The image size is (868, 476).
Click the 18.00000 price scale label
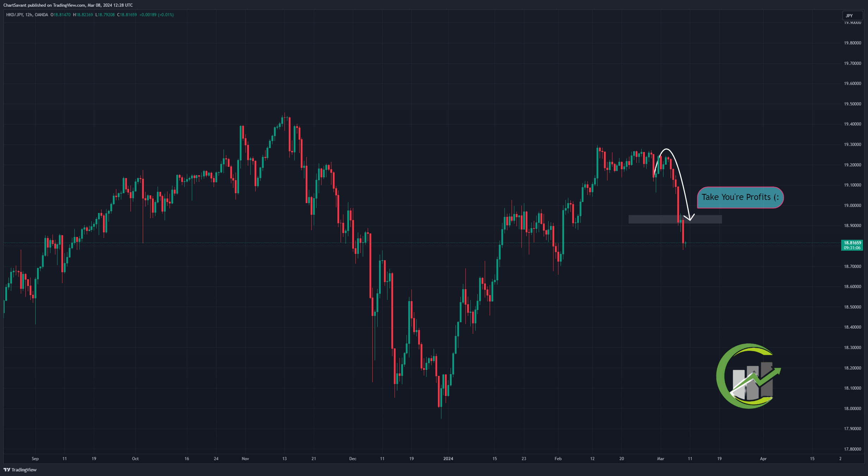pyautogui.click(x=852, y=409)
